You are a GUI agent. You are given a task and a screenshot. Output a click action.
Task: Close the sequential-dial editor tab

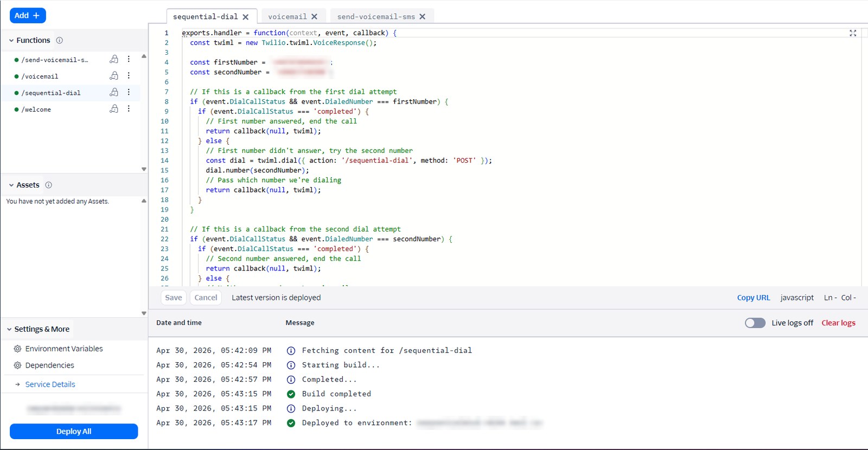click(x=246, y=17)
